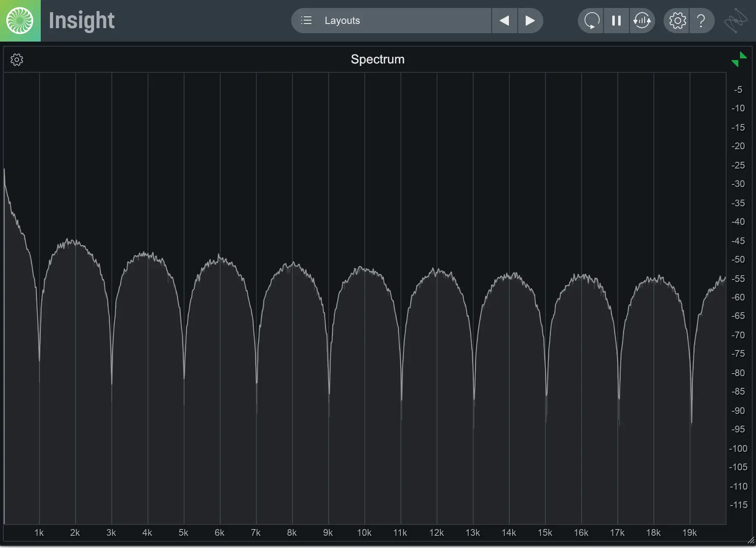This screenshot has width=756, height=548.
Task: Pause the meter analysis
Action: coord(616,21)
